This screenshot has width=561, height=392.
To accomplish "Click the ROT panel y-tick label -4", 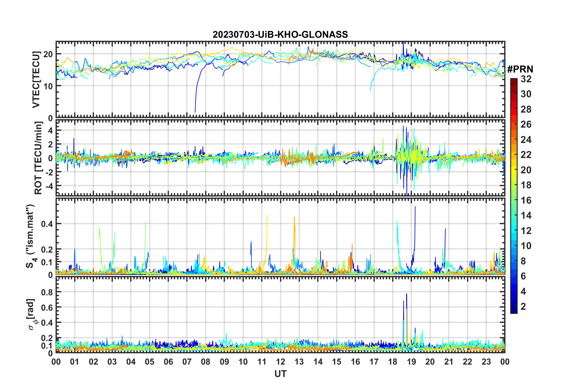I will tap(49, 186).
